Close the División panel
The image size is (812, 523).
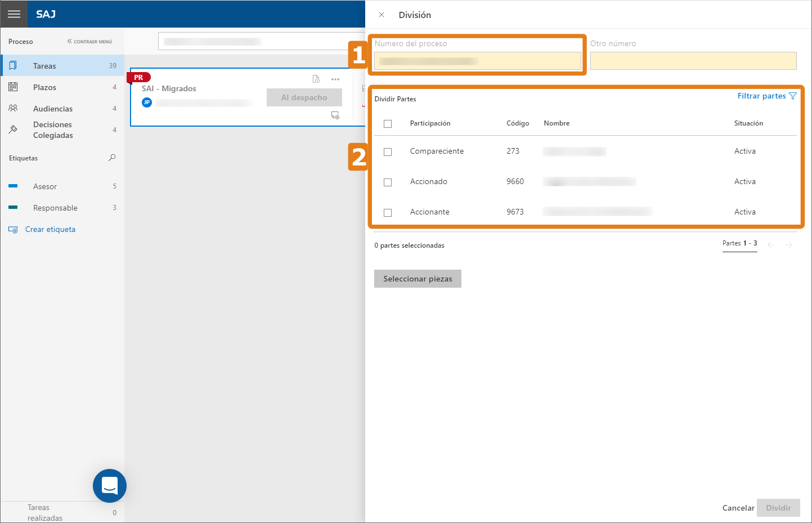[382, 15]
